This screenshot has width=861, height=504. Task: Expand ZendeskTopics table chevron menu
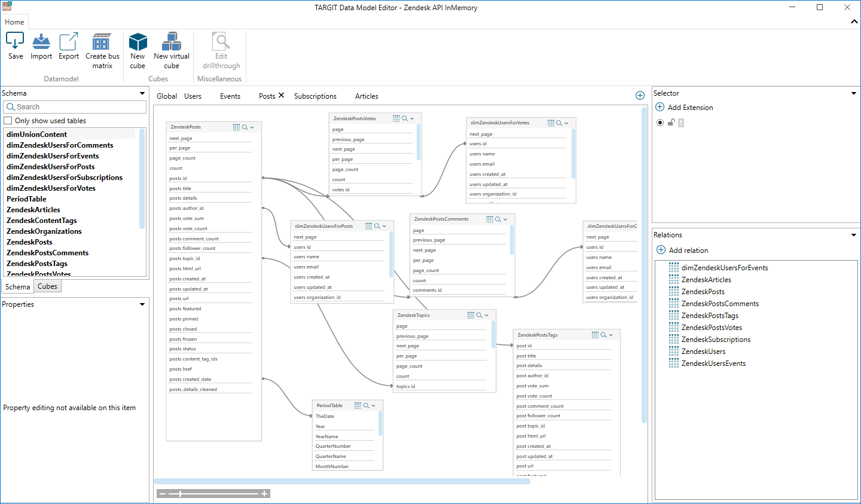pyautogui.click(x=487, y=316)
